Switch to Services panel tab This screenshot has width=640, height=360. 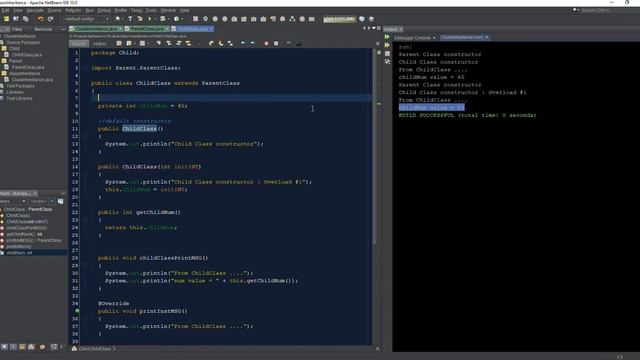coord(43,29)
